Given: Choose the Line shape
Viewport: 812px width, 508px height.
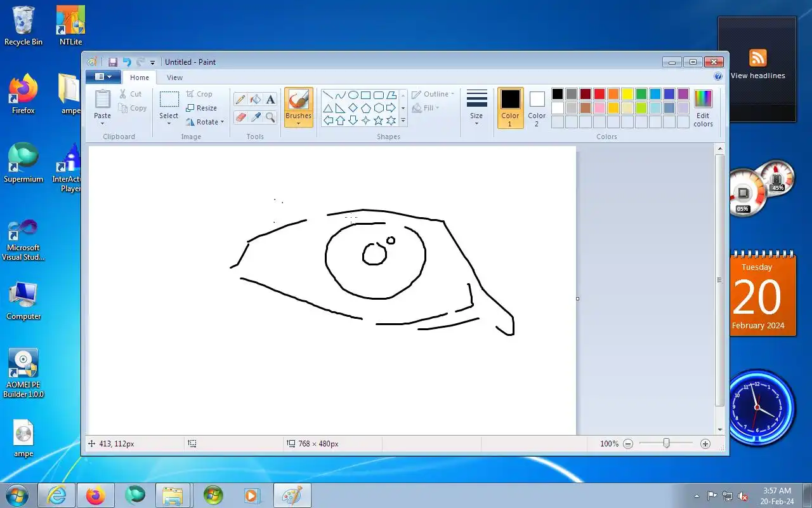Looking at the screenshot, I should click(328, 95).
